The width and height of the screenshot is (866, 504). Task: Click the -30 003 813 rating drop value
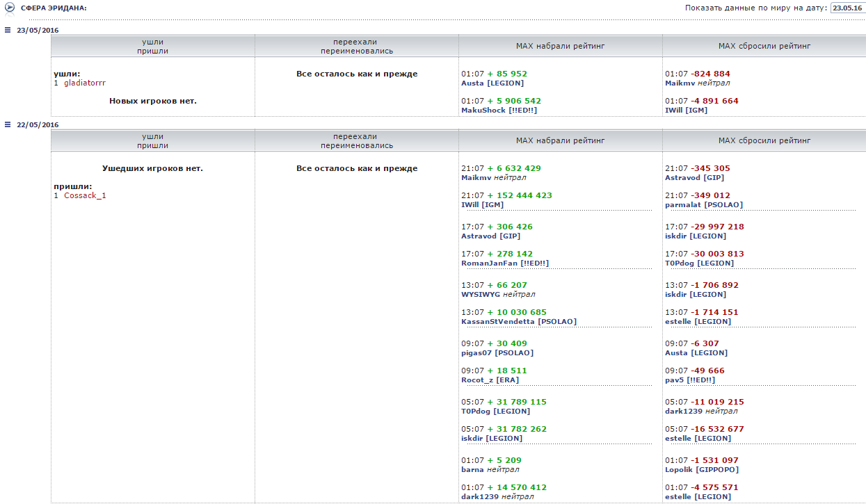pyautogui.click(x=717, y=254)
